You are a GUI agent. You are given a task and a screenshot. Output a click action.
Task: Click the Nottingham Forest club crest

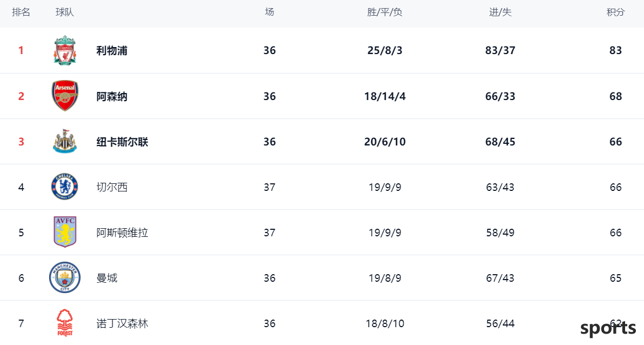[65, 323]
